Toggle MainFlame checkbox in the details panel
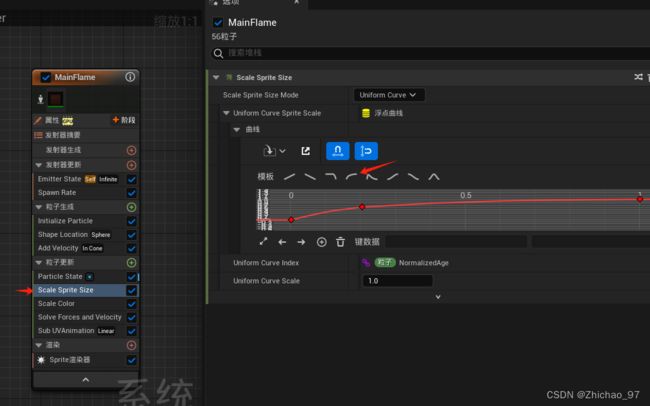Image resolution: width=650 pixels, height=406 pixels. point(218,22)
